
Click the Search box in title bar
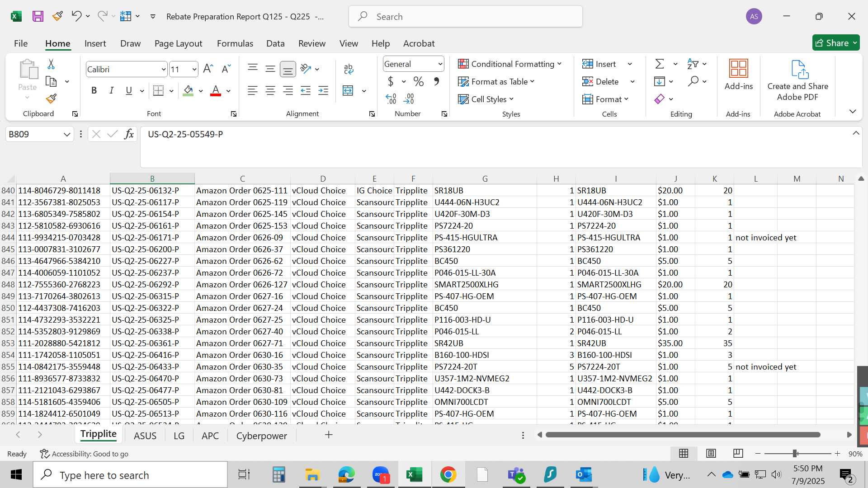466,17
